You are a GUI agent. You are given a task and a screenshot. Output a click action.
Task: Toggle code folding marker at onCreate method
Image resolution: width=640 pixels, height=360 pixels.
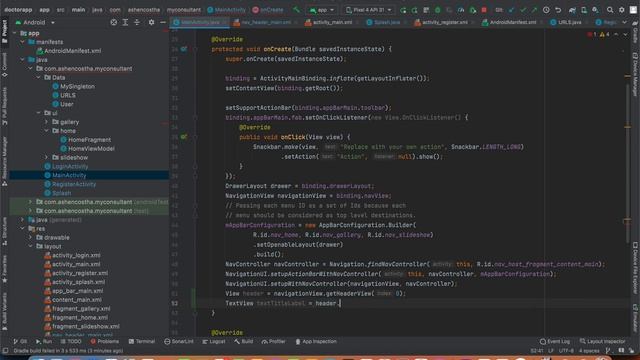coord(195,49)
